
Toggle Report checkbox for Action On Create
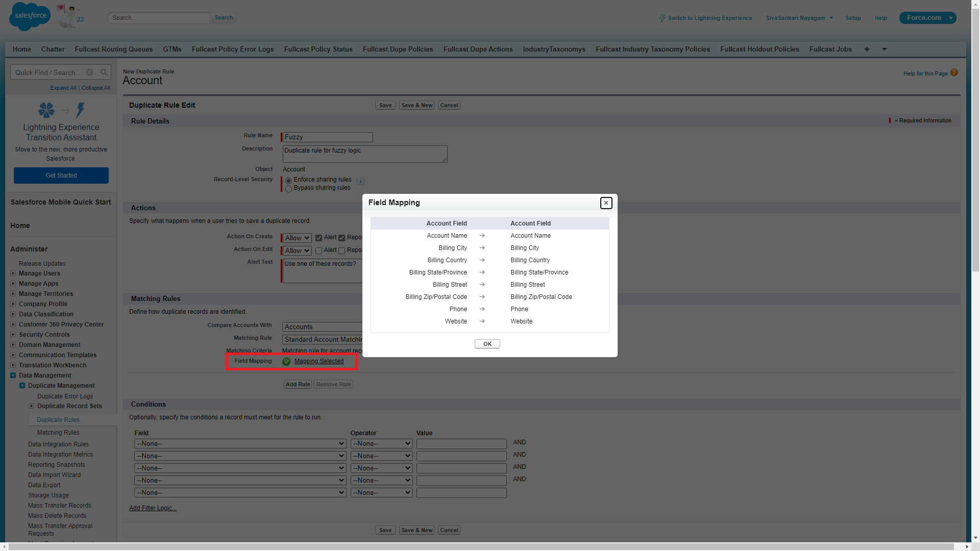click(342, 238)
